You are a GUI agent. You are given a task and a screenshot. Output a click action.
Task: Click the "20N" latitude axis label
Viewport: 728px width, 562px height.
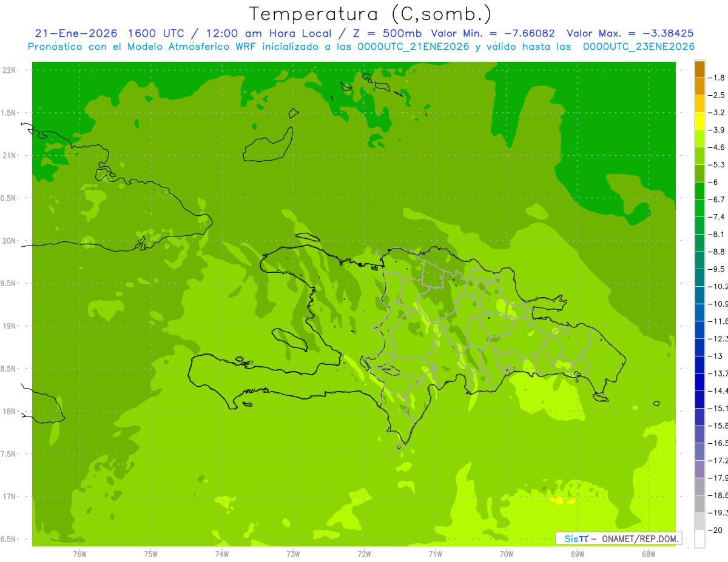click(x=10, y=241)
